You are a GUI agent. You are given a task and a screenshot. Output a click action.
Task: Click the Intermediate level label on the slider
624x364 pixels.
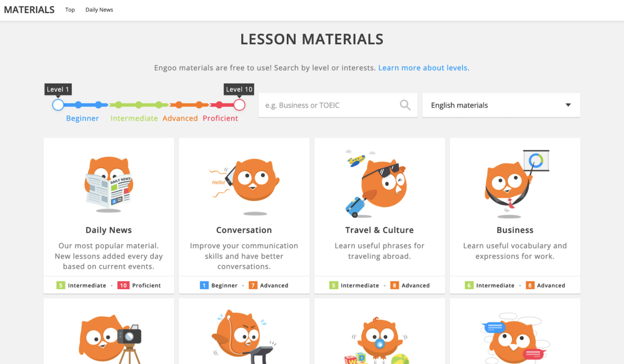pyautogui.click(x=134, y=119)
